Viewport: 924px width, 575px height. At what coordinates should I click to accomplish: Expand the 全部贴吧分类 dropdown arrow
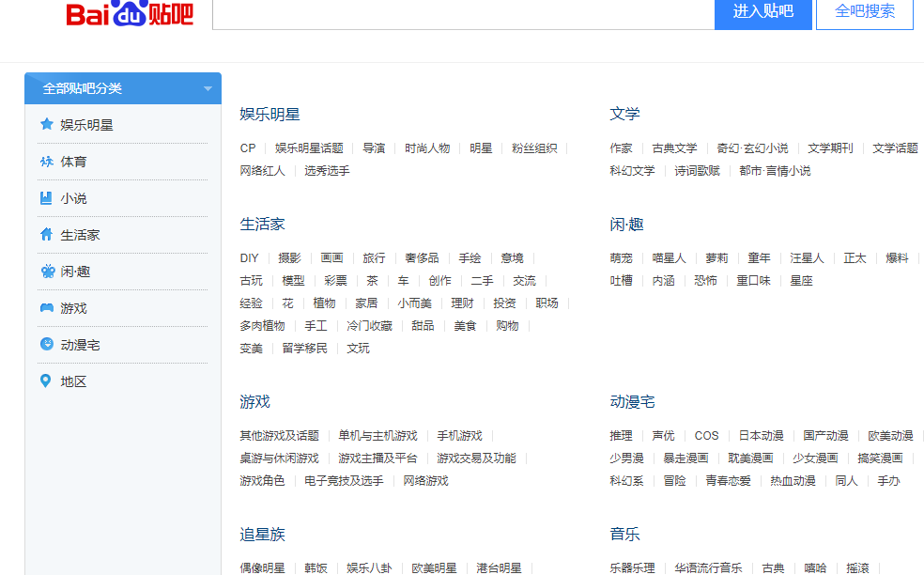tap(208, 87)
